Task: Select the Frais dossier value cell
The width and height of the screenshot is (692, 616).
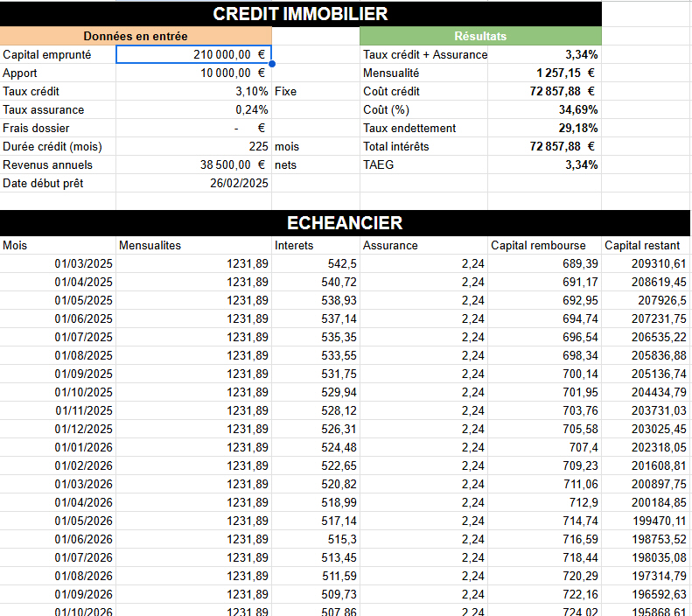Action: click(193, 128)
